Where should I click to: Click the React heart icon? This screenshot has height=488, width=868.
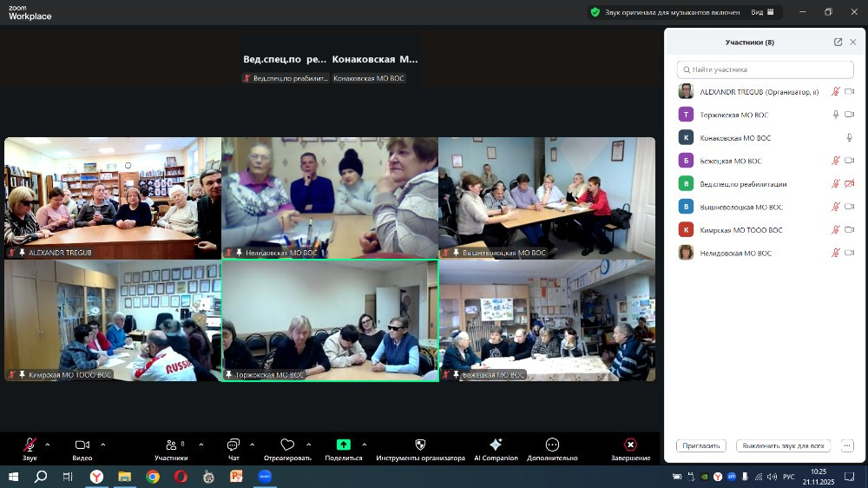[287, 445]
